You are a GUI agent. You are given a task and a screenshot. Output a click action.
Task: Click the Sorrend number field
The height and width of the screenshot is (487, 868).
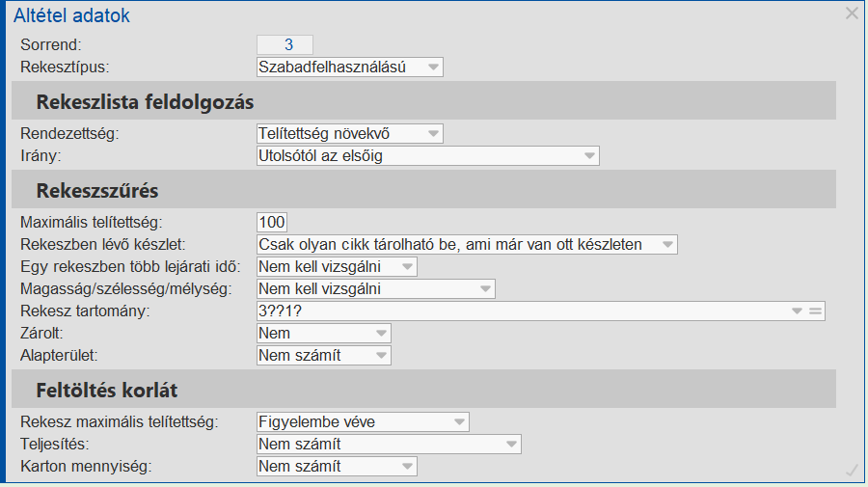pos(285,45)
